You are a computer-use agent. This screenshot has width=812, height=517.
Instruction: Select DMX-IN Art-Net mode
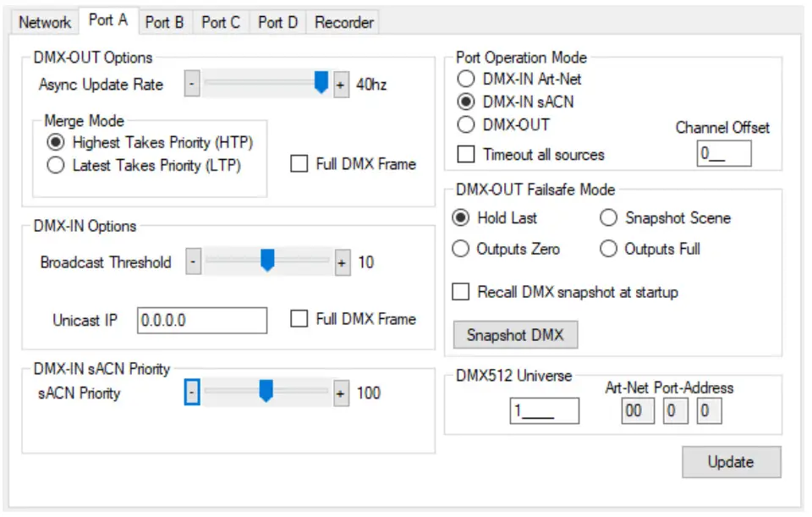(465, 80)
